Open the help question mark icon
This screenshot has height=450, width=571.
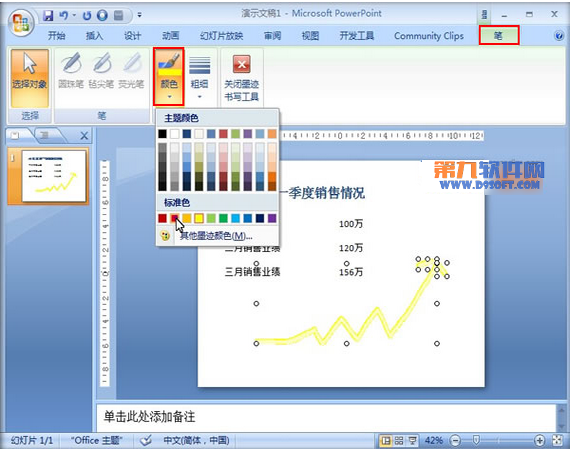pyautogui.click(x=559, y=36)
